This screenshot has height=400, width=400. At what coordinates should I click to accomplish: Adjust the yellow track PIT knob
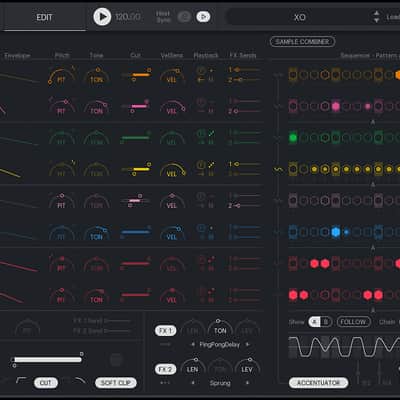pyautogui.click(x=61, y=169)
